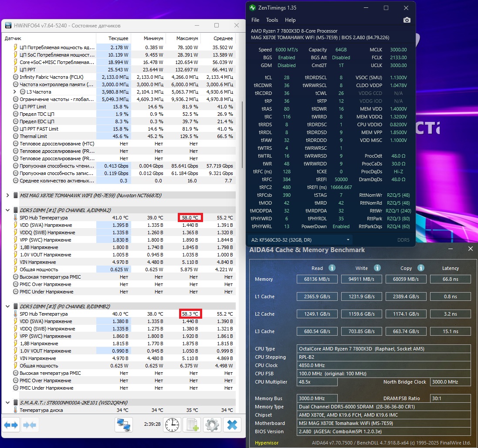Click lightning icon beside ЦП PPT row
478x448 pixels.
coord(16,69)
